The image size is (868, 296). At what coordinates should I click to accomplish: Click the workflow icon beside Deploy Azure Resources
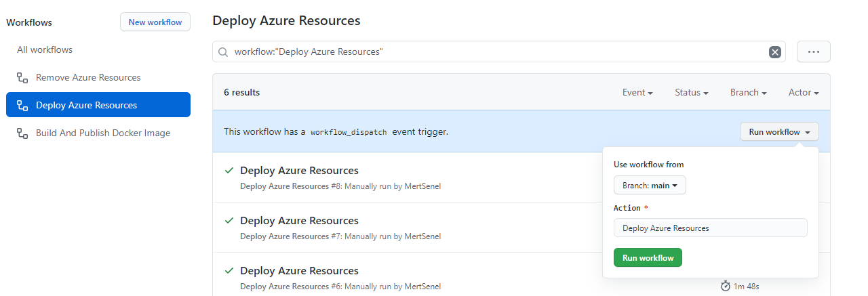[x=22, y=106]
